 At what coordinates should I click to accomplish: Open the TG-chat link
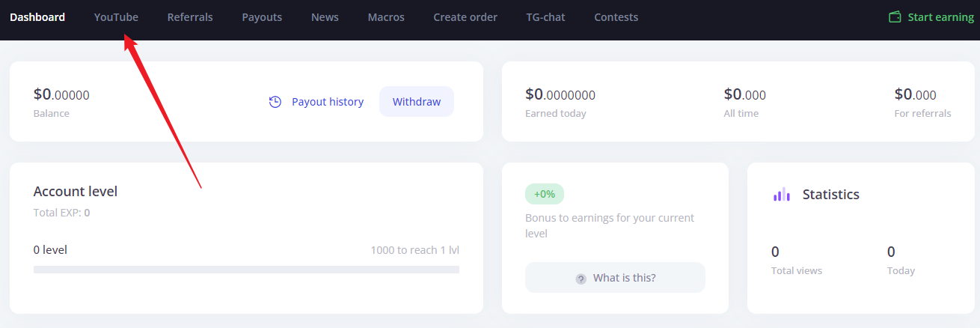point(545,17)
